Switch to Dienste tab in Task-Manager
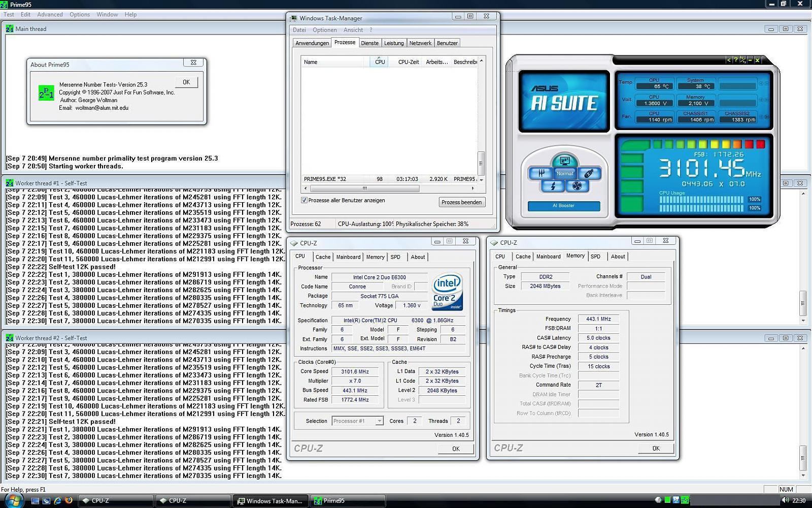 369,43
